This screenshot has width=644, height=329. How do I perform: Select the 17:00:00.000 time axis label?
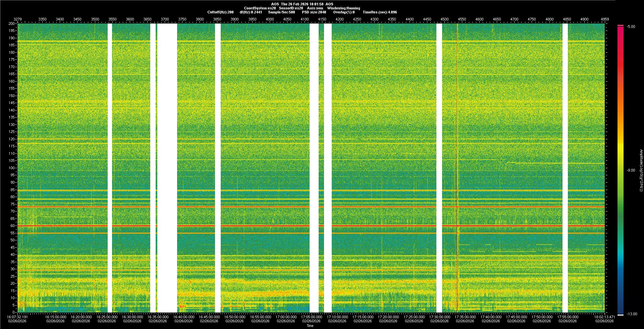coord(286,317)
